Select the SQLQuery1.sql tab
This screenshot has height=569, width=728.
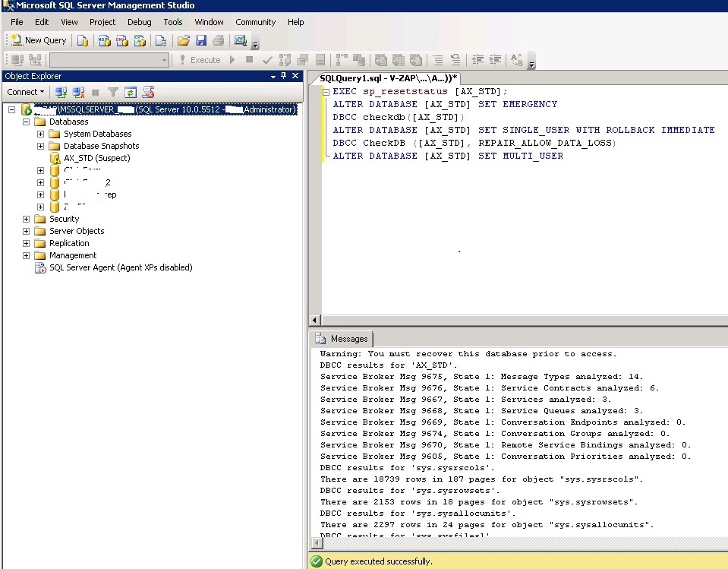click(x=387, y=78)
